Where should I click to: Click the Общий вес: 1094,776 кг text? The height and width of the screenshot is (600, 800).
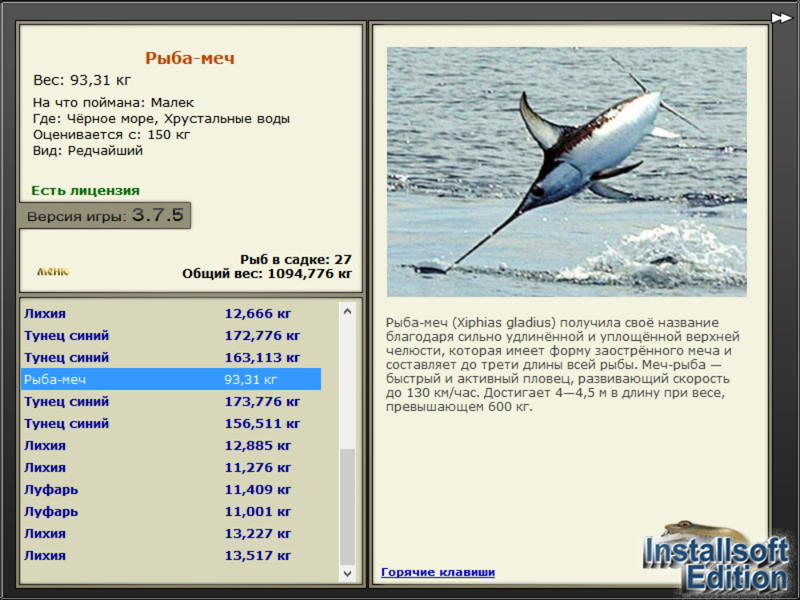pyautogui.click(x=267, y=273)
